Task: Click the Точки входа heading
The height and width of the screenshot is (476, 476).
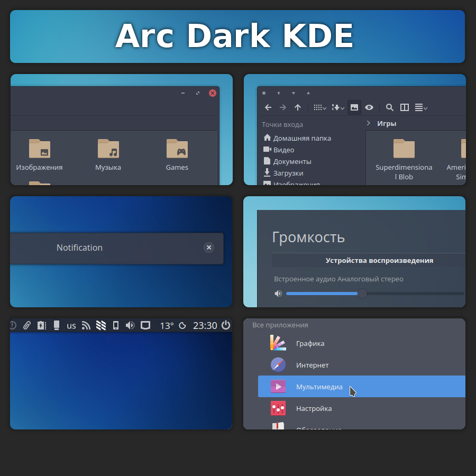Action: (x=282, y=124)
